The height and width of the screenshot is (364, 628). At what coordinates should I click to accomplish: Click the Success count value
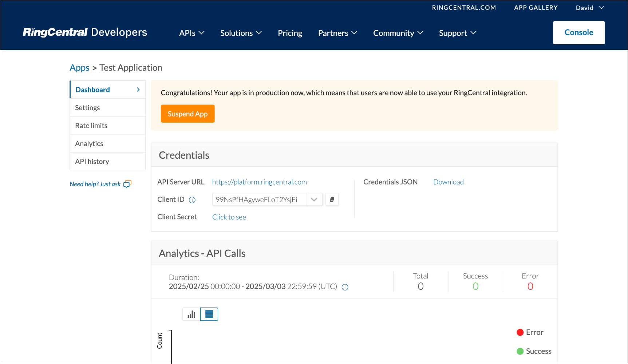(475, 286)
